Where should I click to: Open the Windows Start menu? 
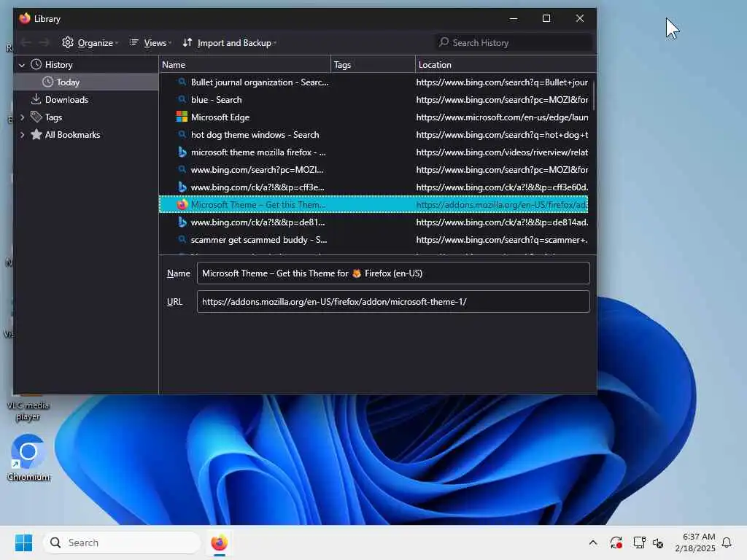(23, 542)
